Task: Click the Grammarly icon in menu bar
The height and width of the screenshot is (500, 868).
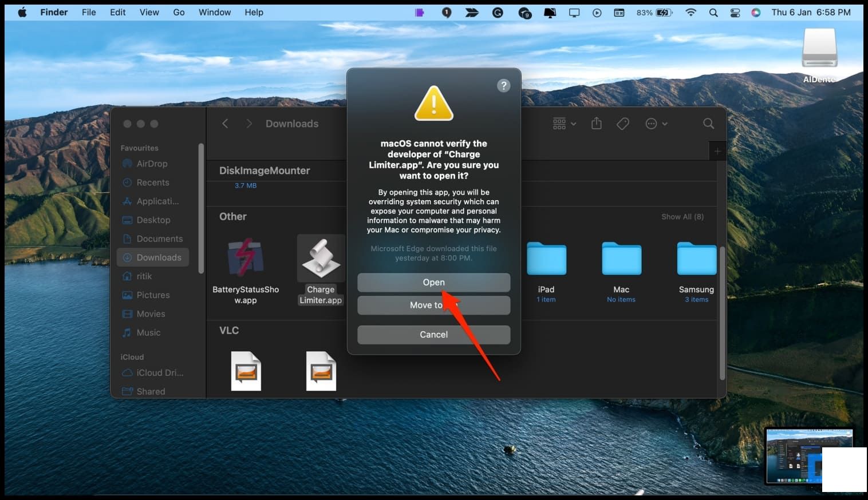Action: (498, 12)
